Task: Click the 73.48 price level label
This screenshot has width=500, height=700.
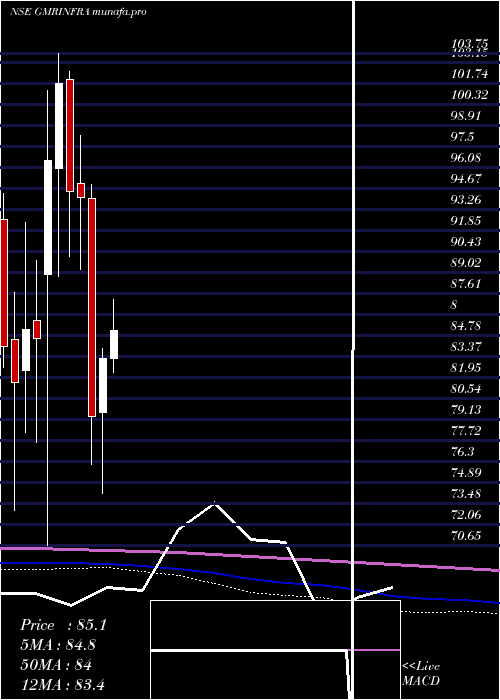Action: pos(466,494)
